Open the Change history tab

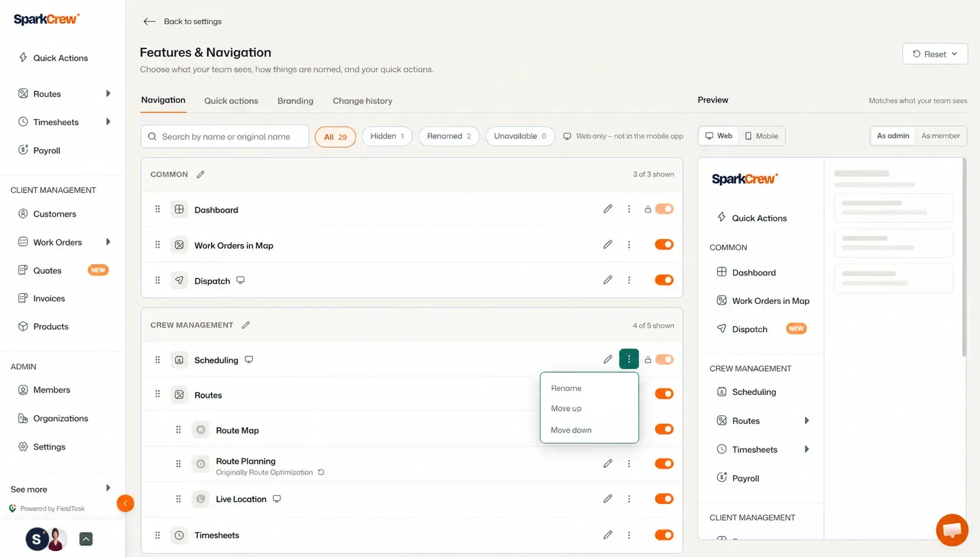coord(362,101)
